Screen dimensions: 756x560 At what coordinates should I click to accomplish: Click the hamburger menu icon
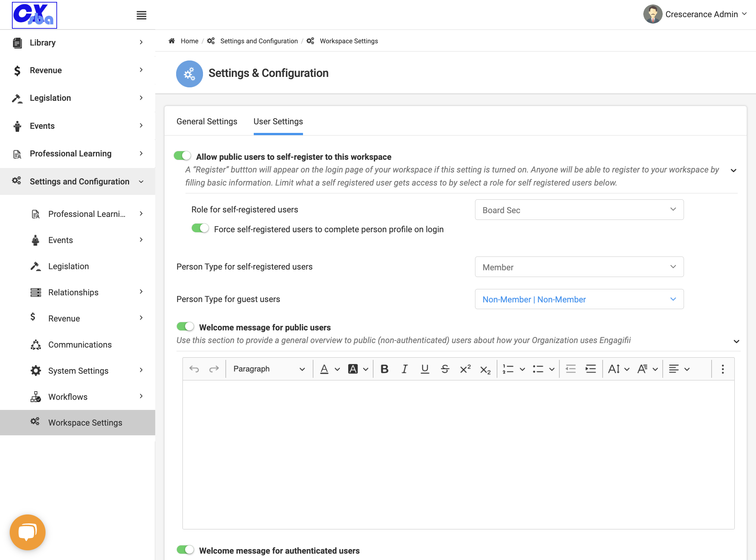point(141,15)
